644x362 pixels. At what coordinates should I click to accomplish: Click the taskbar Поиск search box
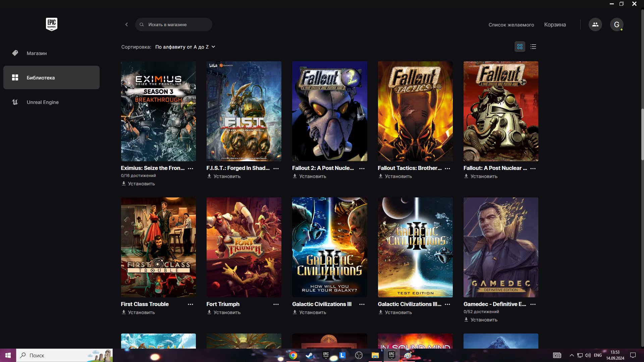[64, 355]
